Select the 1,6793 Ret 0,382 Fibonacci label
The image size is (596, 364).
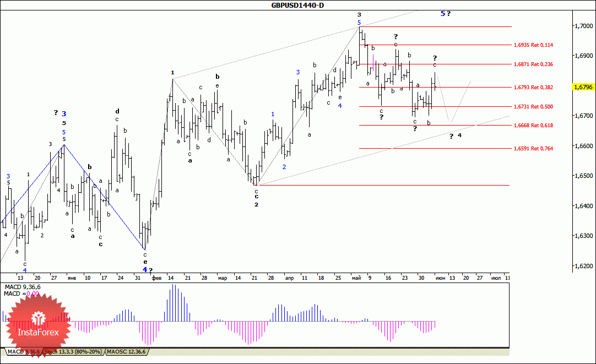point(533,88)
